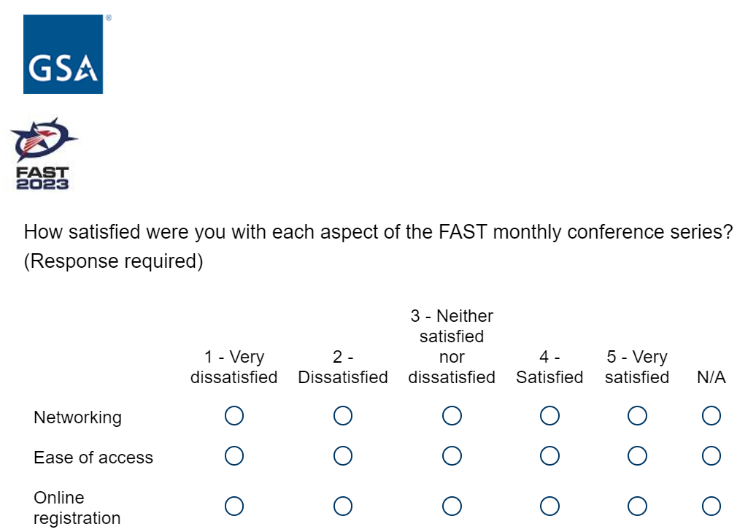Rate Networking as 4 - Satisfied
This screenshot has width=756, height=532.
pyautogui.click(x=549, y=416)
